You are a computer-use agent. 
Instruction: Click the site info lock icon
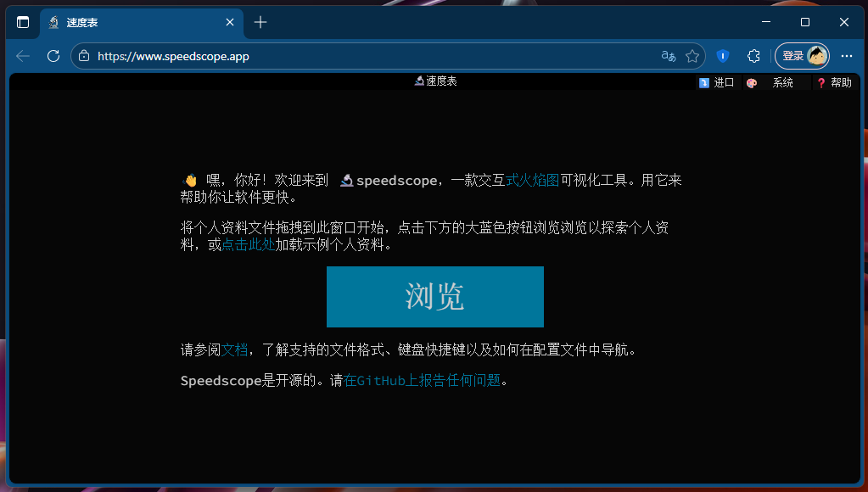[x=84, y=56]
